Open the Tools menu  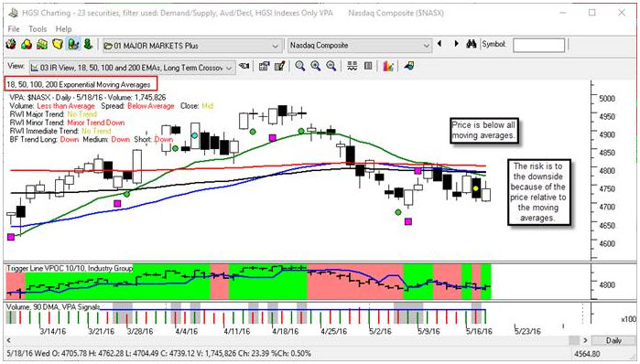coord(38,29)
